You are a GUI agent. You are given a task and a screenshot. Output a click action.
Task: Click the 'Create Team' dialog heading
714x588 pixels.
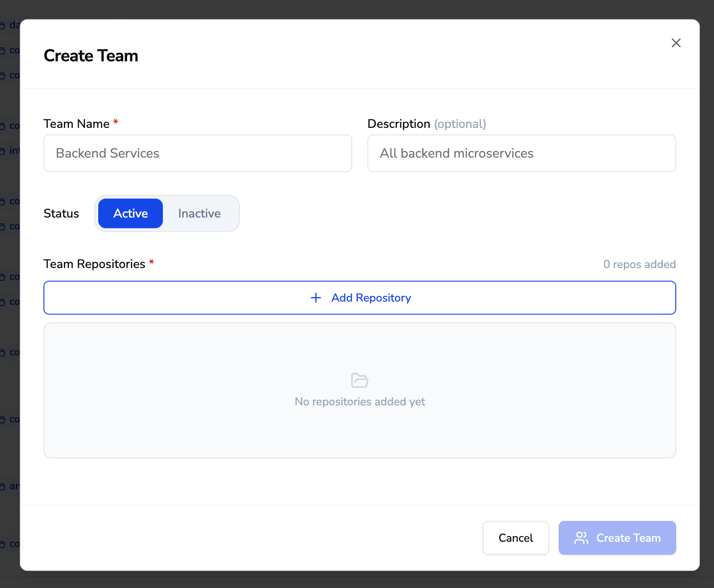click(91, 56)
